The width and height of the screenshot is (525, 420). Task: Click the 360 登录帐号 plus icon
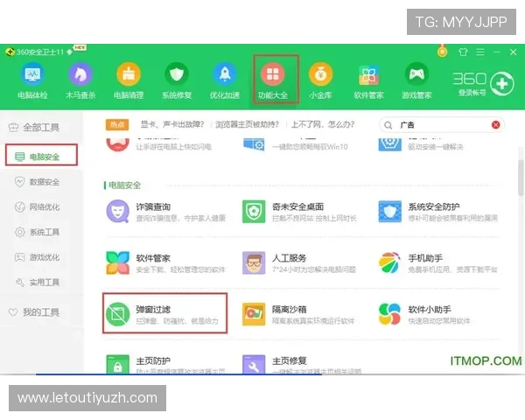[502, 84]
